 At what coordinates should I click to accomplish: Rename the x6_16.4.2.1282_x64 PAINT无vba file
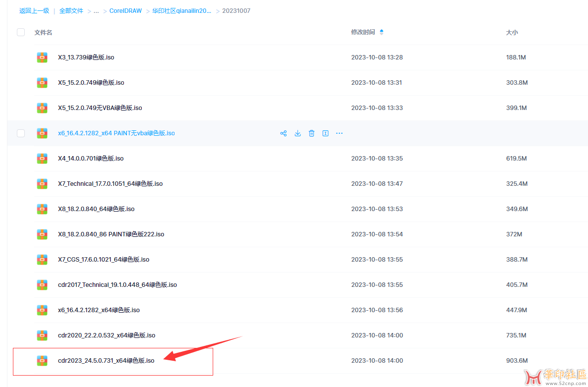click(326, 133)
